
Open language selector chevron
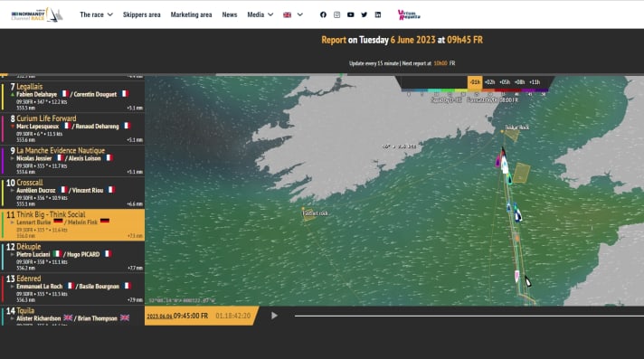click(x=300, y=14)
